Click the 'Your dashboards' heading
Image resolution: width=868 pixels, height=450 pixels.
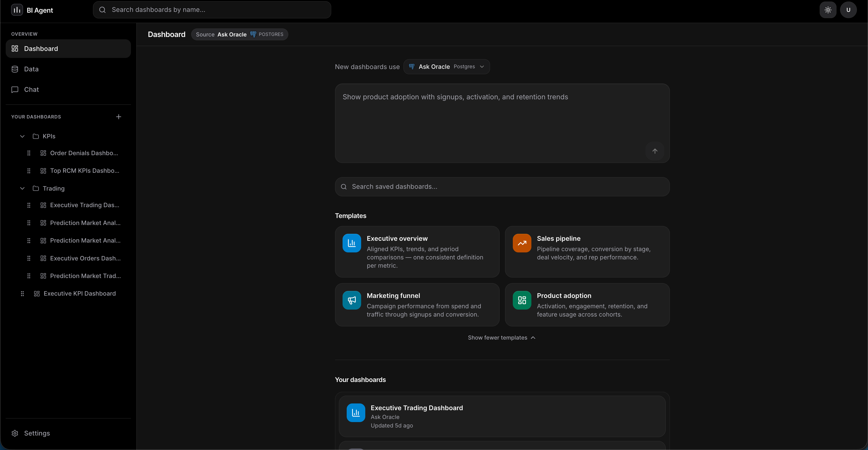(360, 380)
